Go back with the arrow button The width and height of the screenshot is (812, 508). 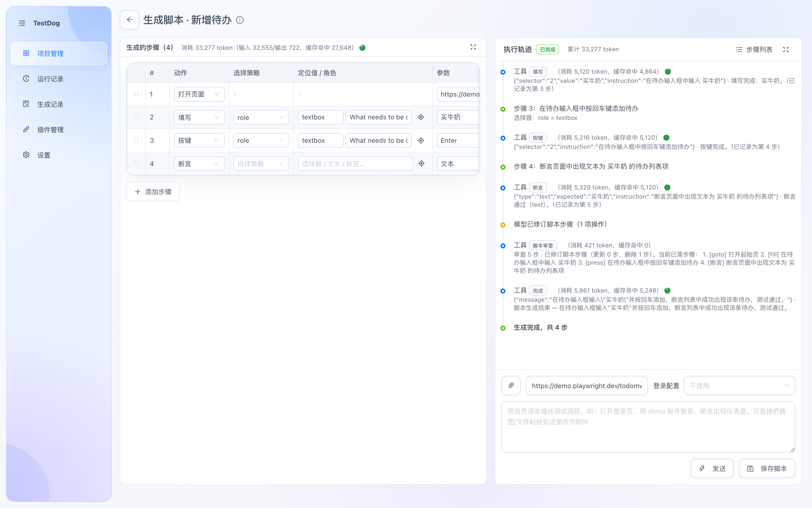tap(129, 20)
